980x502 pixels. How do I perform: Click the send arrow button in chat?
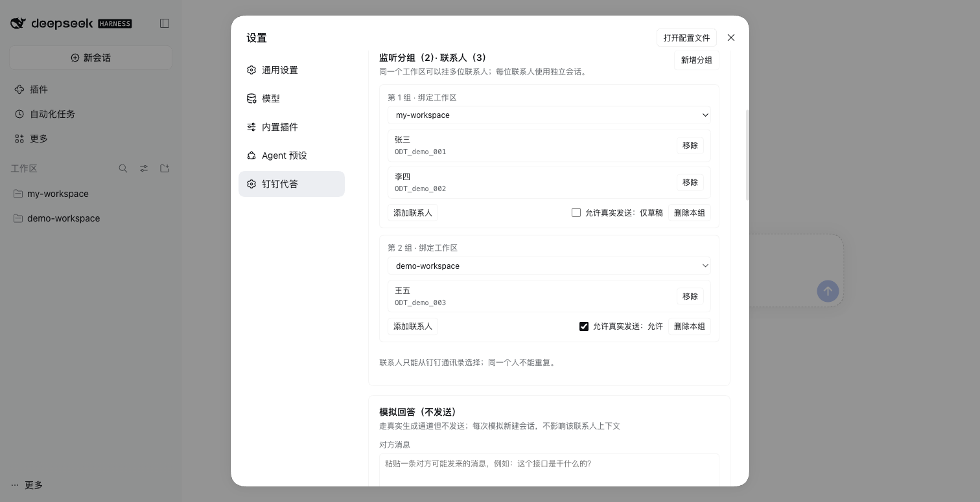828,291
